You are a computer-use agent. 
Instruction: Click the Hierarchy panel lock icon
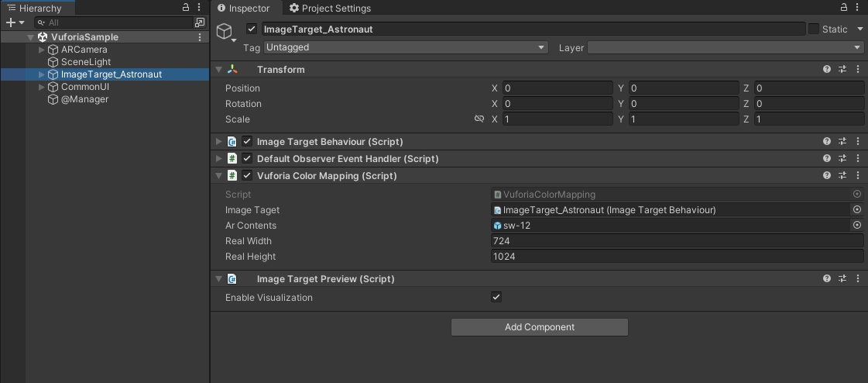pyautogui.click(x=186, y=7)
